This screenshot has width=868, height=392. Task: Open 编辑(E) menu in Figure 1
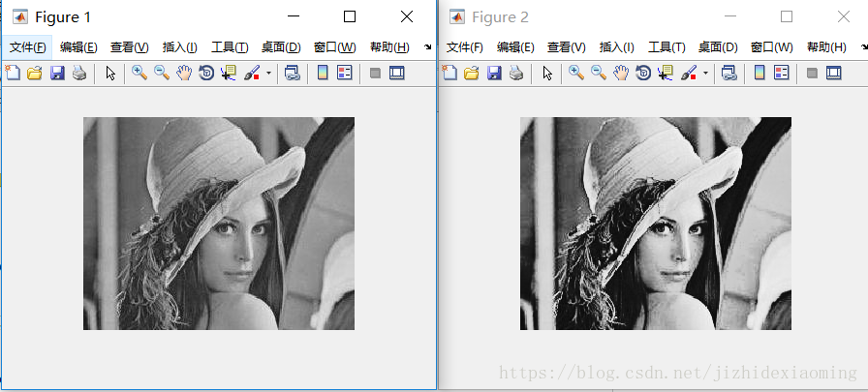[78, 47]
